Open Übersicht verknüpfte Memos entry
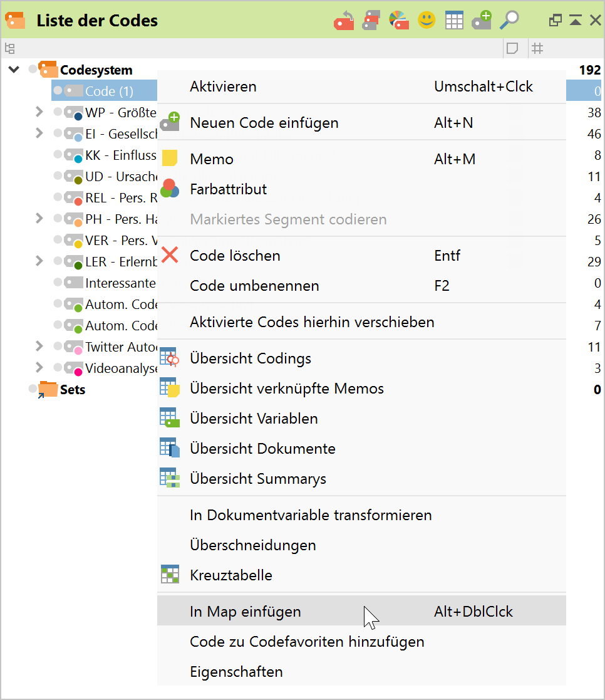The height and width of the screenshot is (700, 605). (x=361, y=389)
